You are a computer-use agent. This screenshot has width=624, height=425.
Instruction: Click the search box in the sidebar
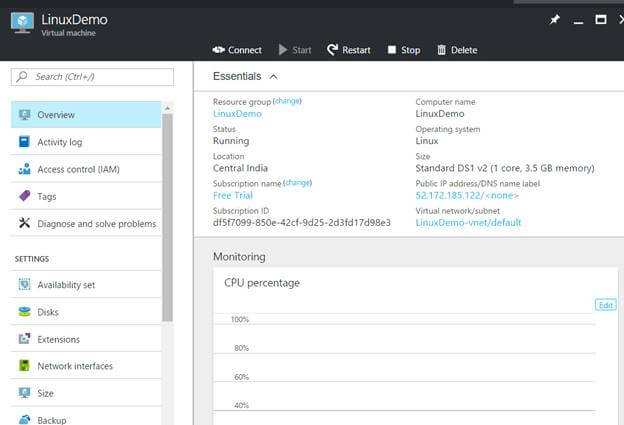pos(92,76)
